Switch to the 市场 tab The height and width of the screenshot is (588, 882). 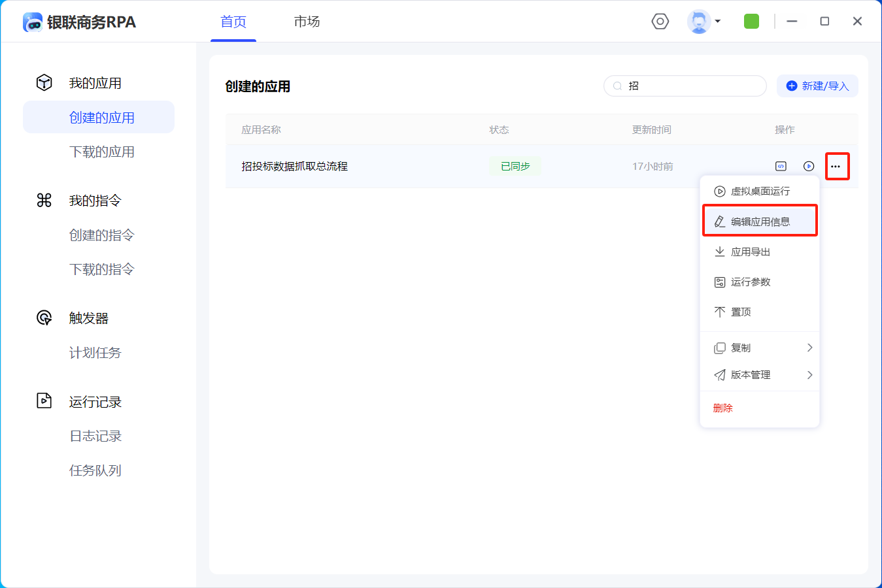pyautogui.click(x=307, y=22)
